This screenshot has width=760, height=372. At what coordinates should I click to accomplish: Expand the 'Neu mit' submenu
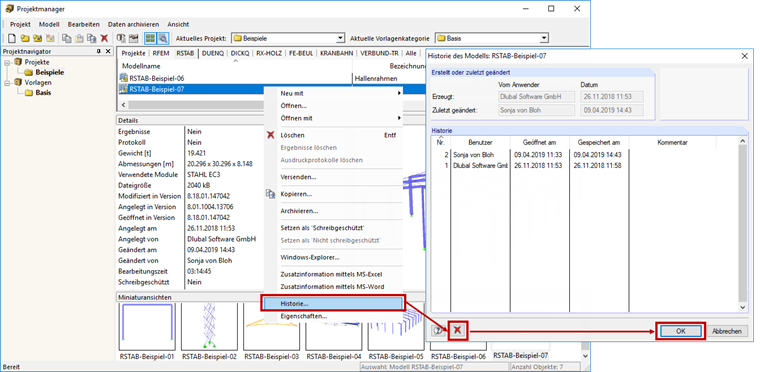pos(399,93)
